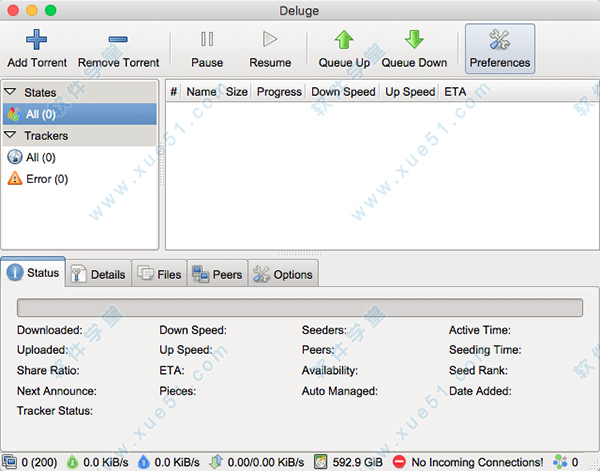Click the No Incoming Connections! text
Viewport: 600px width, 471px height.
coord(477,462)
